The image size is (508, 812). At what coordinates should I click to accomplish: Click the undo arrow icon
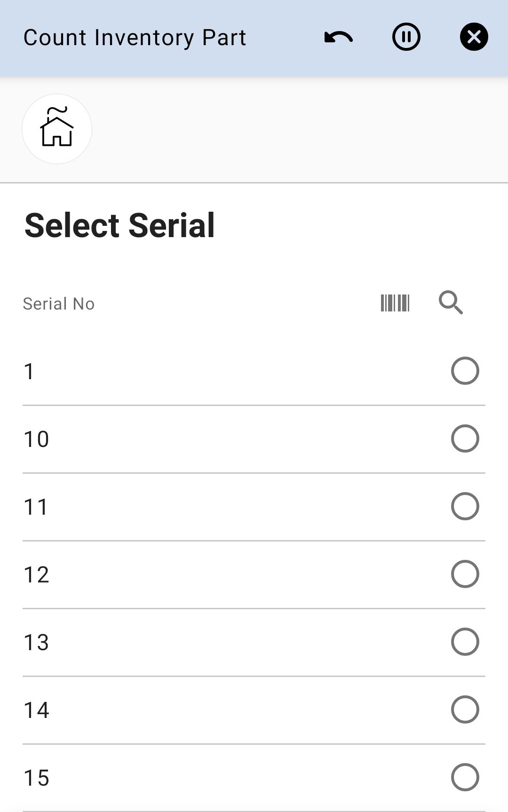(339, 37)
